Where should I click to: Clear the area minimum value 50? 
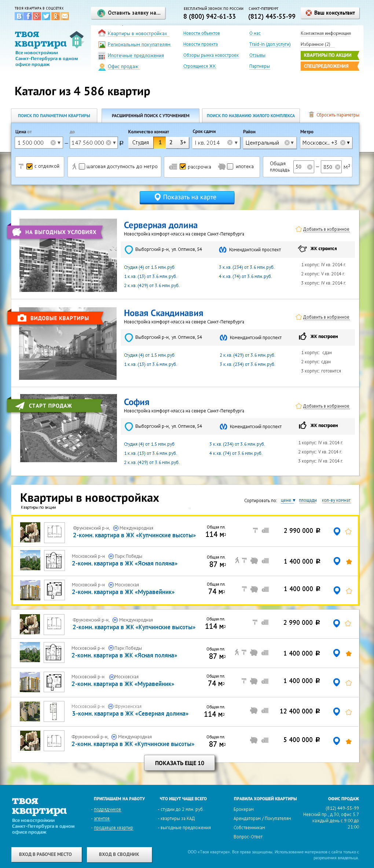tap(309, 167)
